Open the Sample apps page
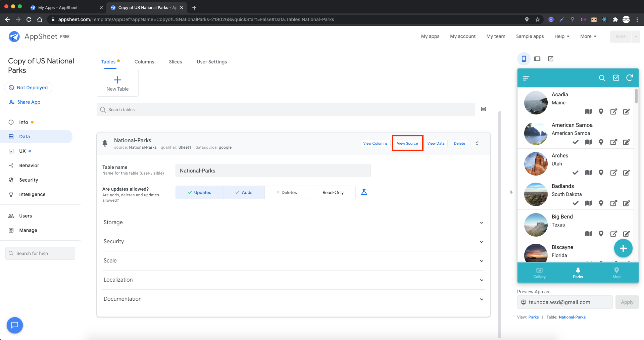 click(x=530, y=36)
